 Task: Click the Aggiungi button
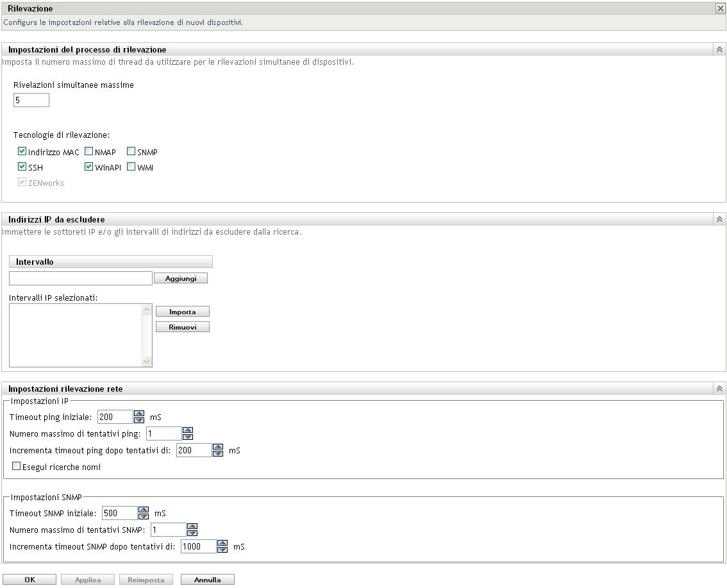click(x=181, y=278)
